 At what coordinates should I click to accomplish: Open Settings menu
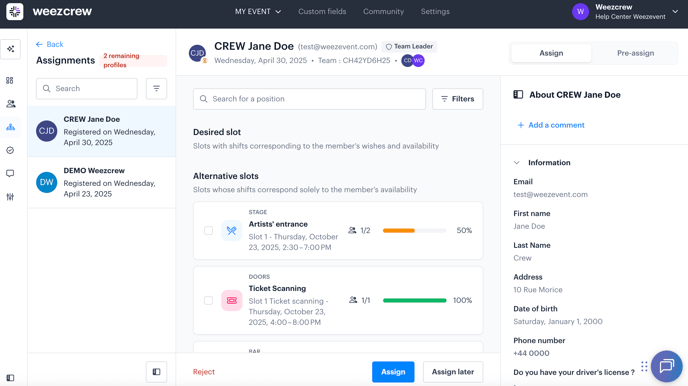coord(435,11)
